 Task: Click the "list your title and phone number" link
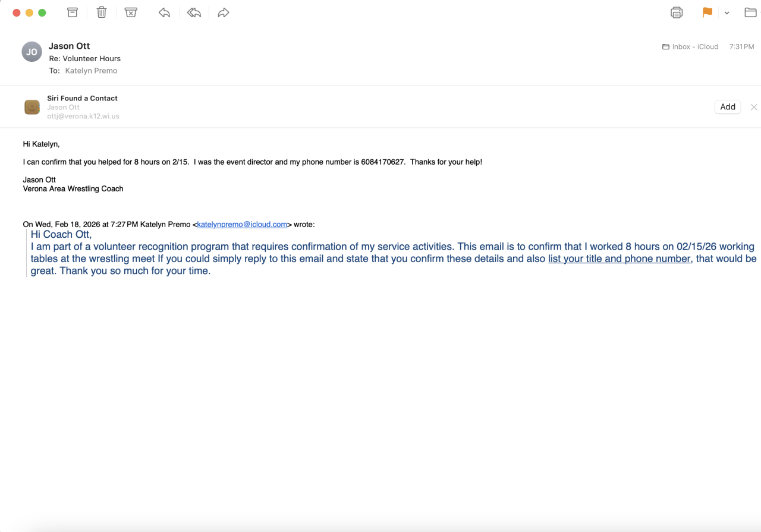click(x=619, y=259)
